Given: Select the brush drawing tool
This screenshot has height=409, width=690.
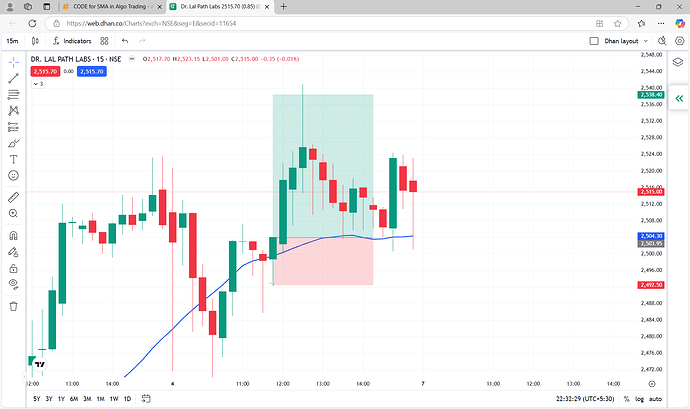Looking at the screenshot, I should [x=14, y=144].
